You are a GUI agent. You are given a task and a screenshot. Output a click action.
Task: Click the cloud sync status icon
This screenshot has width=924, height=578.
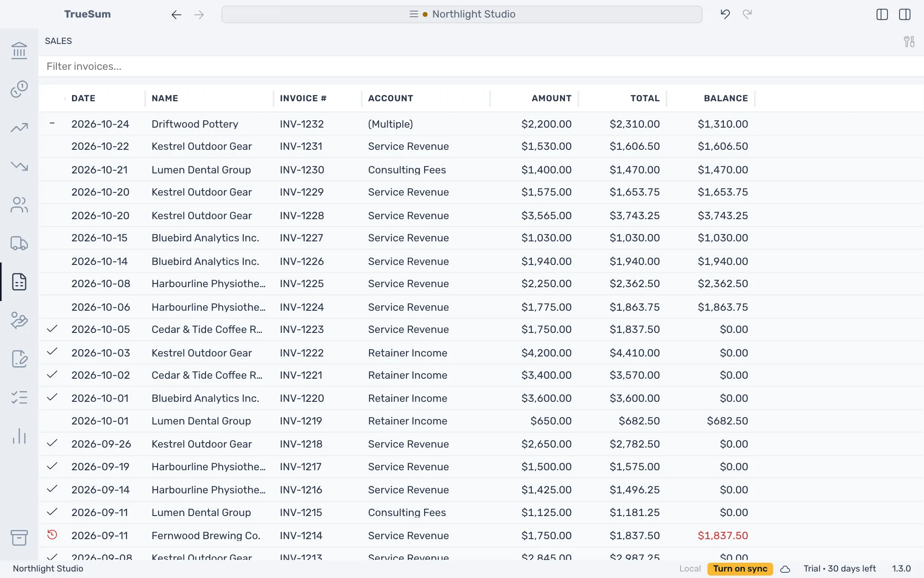(785, 569)
